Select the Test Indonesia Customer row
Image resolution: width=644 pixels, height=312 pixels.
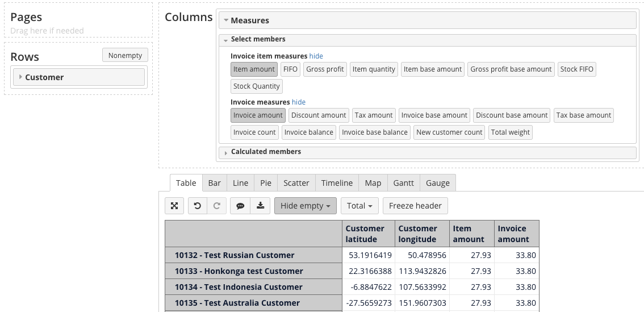point(238,287)
